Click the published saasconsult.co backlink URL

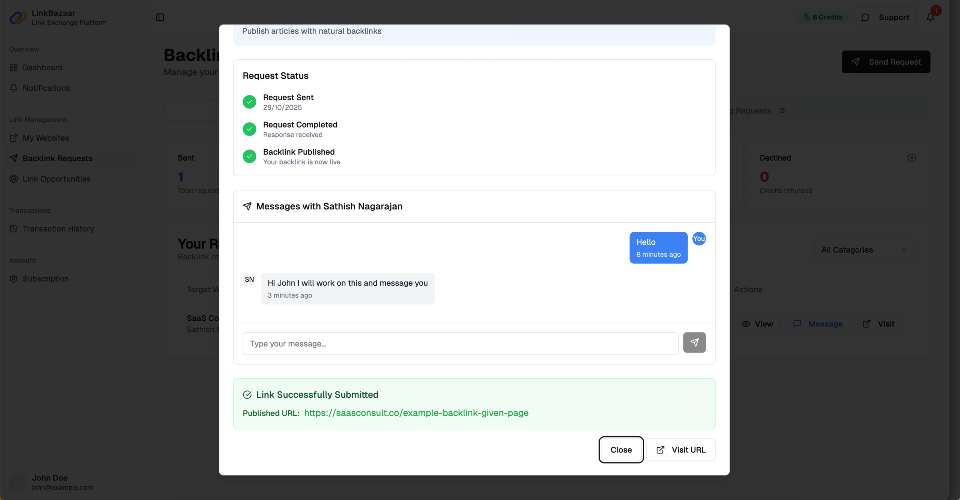(416, 413)
